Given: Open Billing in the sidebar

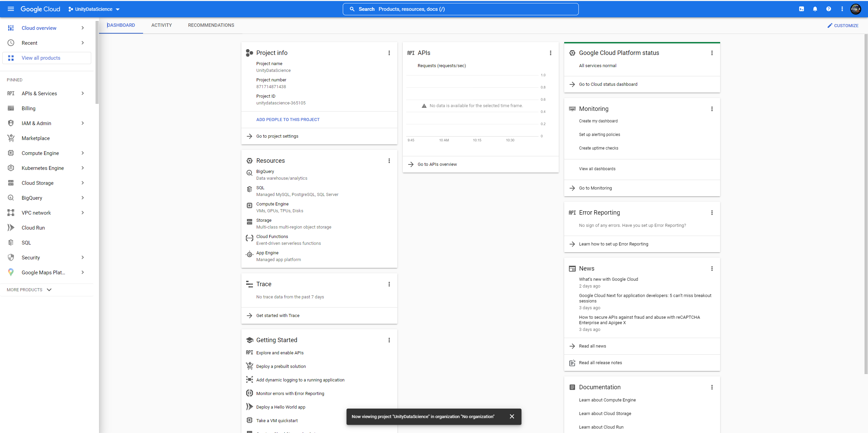Looking at the screenshot, I should [x=28, y=109].
